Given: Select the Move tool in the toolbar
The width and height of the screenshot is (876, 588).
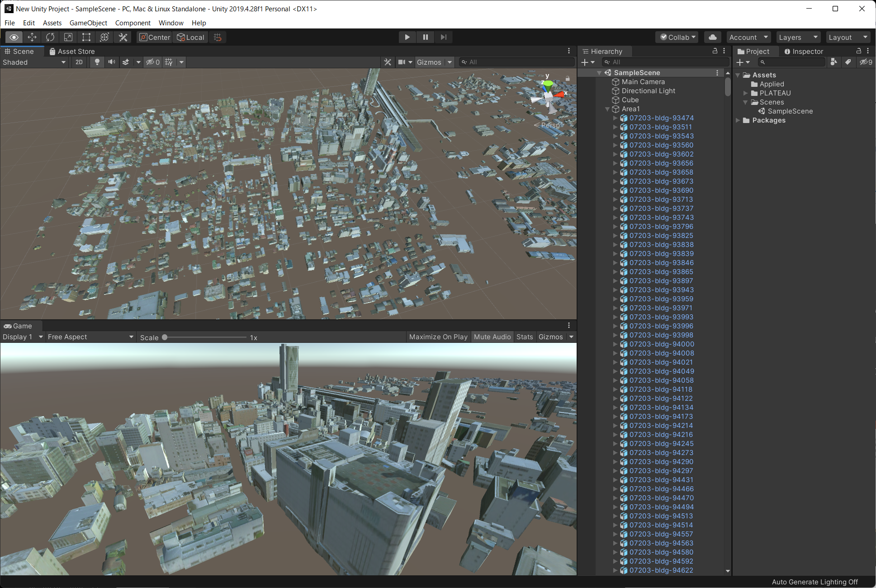Looking at the screenshot, I should (x=32, y=37).
